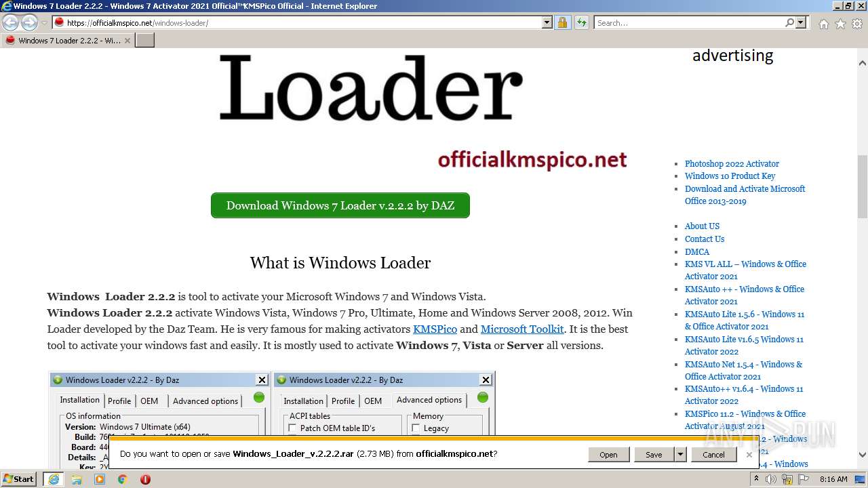The height and width of the screenshot is (488, 868).
Task: Tick the Legacy memory checkbox
Action: tap(416, 428)
